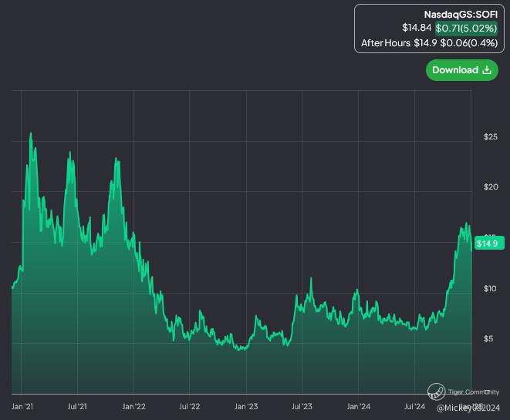Click the download arrow icon

pos(487,70)
